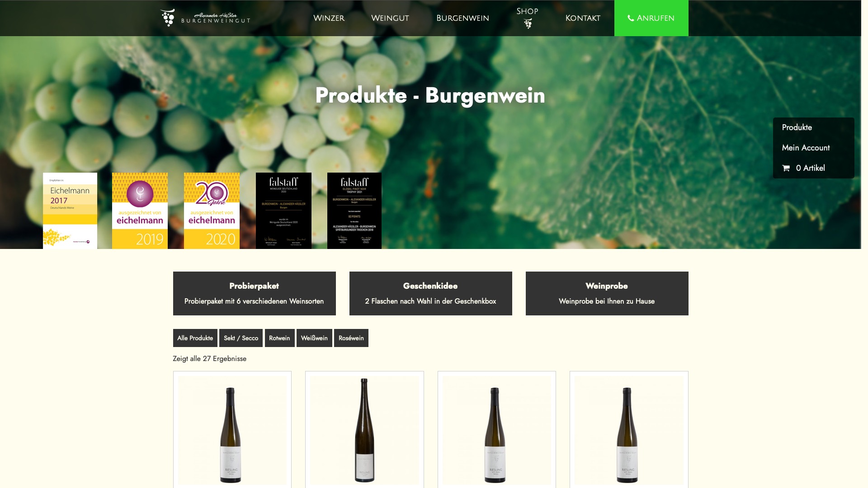Show only Weißwein products

(x=314, y=338)
